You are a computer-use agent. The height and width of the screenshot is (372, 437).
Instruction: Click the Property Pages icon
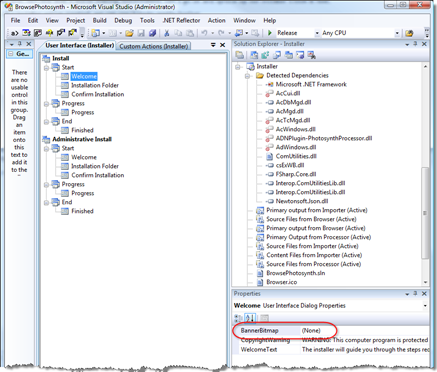(265, 318)
